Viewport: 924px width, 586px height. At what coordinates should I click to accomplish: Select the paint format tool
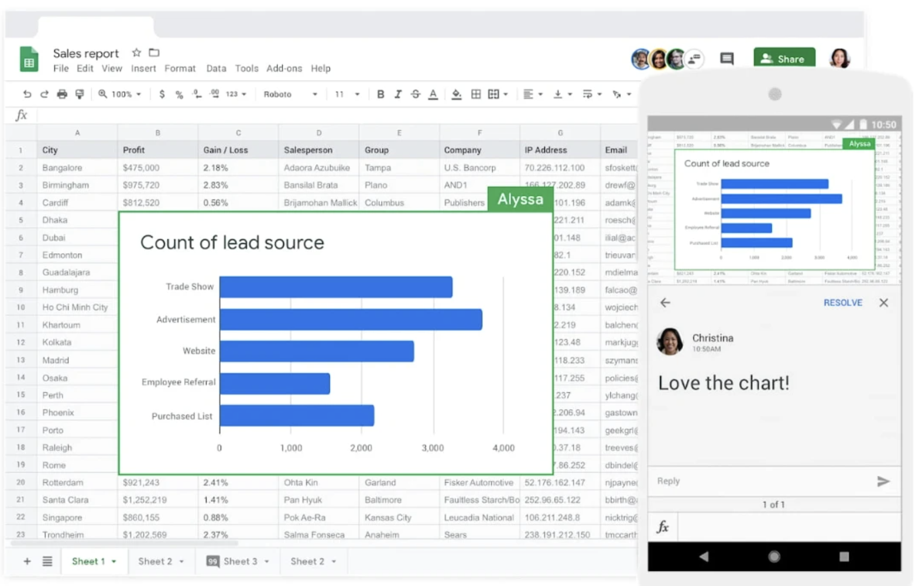[79, 94]
